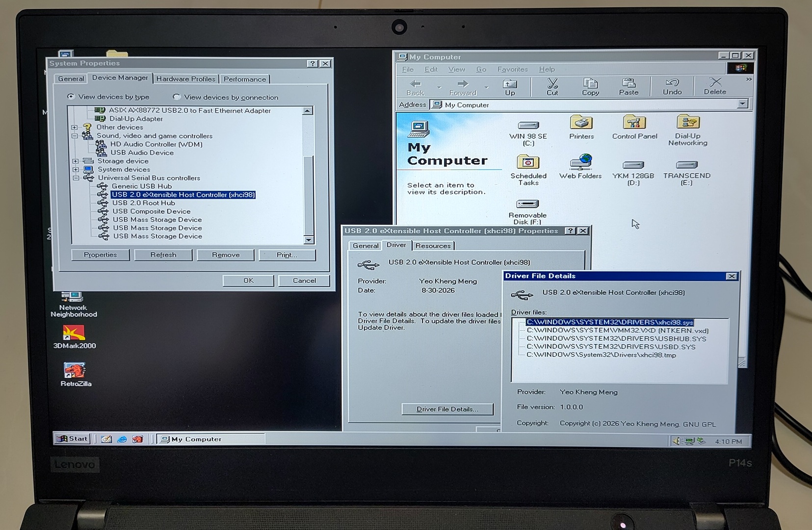Switch to the Hardware Profiles tab
Screen dimensions: 812x530
(x=185, y=78)
